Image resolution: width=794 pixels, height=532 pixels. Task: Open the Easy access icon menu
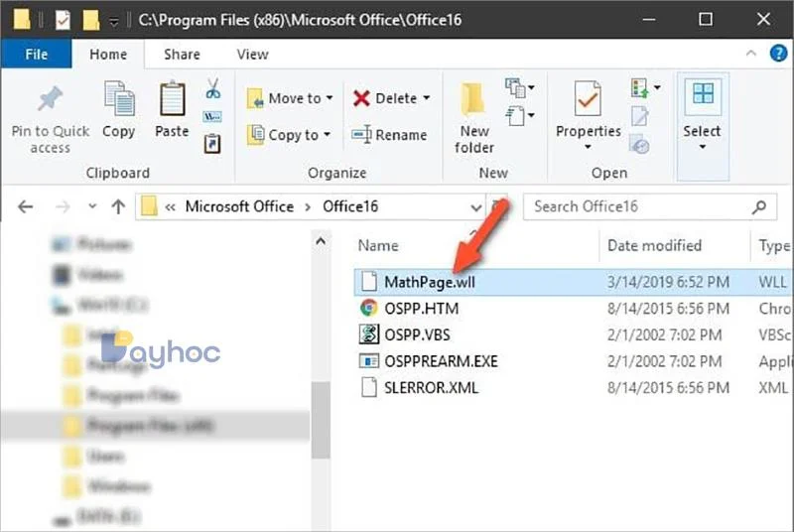[519, 115]
